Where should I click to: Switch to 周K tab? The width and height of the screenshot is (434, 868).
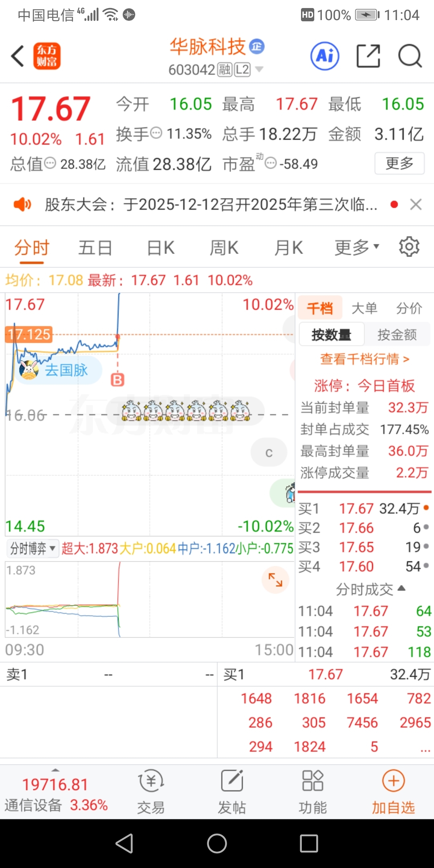[x=224, y=248]
